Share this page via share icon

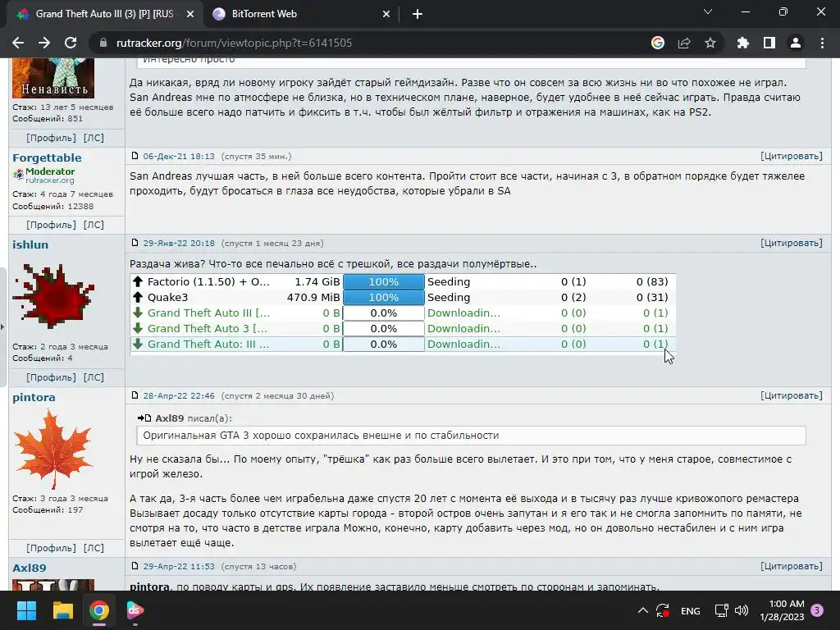click(x=684, y=43)
